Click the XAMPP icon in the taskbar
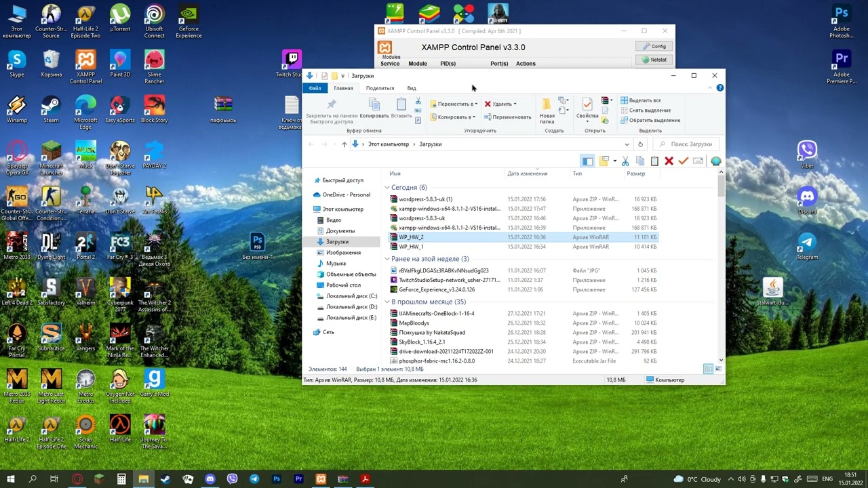 click(321, 479)
